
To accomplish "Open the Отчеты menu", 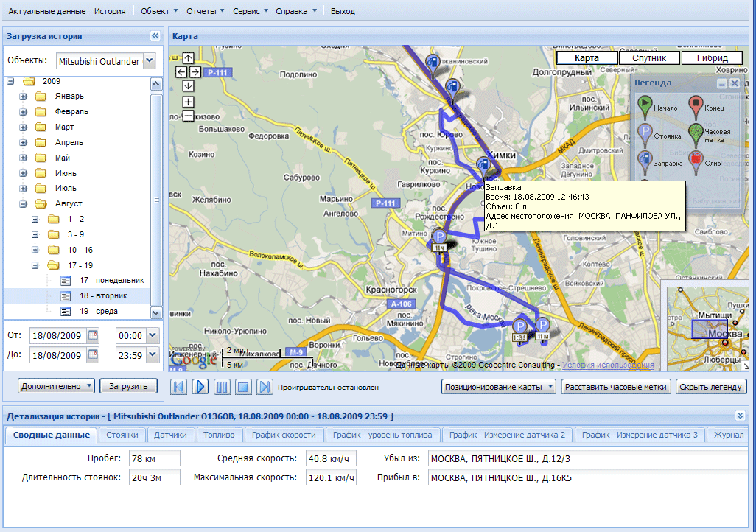I will click(205, 12).
